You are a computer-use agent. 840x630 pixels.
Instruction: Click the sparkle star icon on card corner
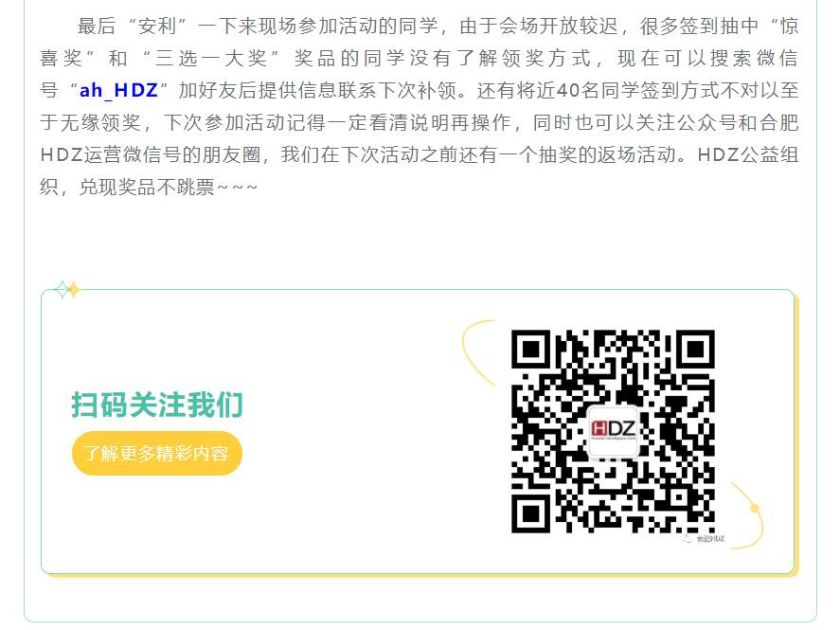click(x=67, y=289)
